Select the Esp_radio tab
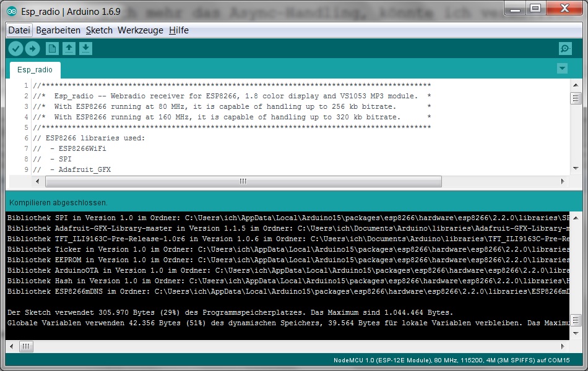 (35, 70)
